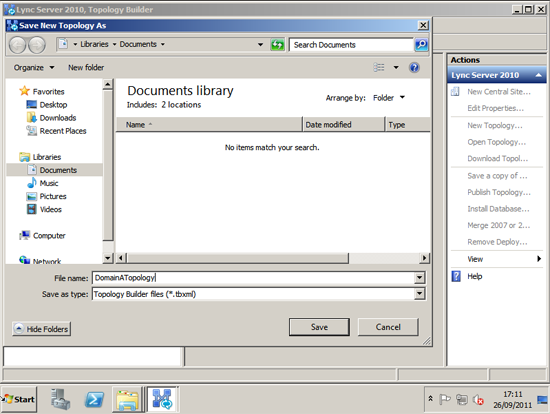Click the Cancel button
This screenshot has width=550, height=414.
pyautogui.click(x=388, y=327)
